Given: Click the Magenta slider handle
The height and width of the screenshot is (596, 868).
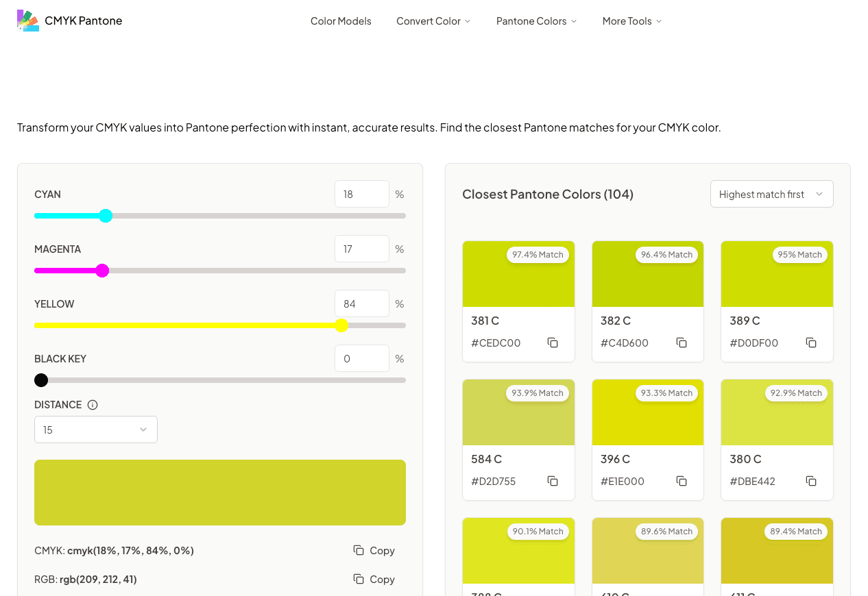Looking at the screenshot, I should (x=102, y=271).
